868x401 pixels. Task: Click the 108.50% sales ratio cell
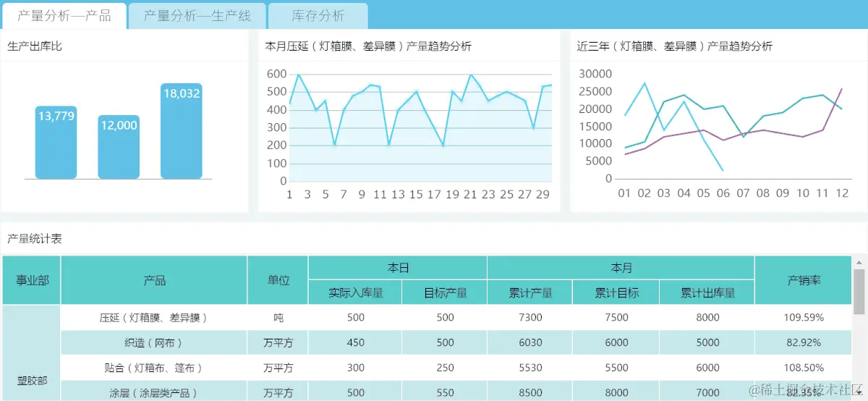point(804,368)
